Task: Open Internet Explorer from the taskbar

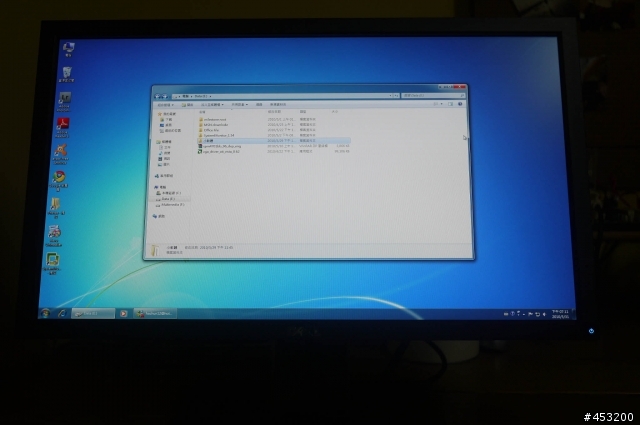Action: [62, 313]
